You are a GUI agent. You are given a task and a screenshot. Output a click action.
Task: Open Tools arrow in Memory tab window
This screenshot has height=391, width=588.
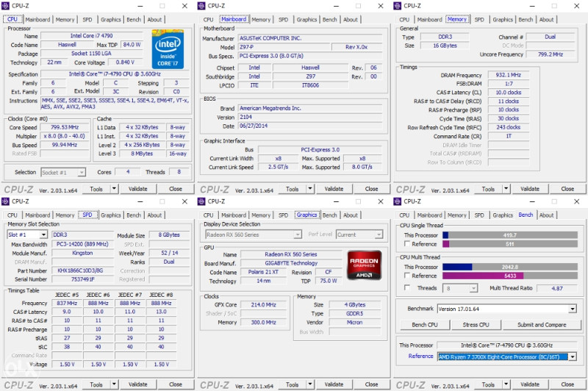click(x=506, y=189)
